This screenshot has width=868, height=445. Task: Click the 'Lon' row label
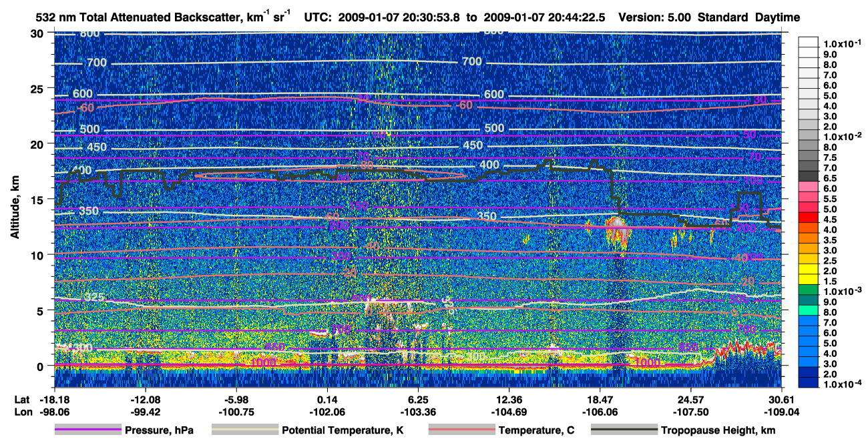(x=22, y=412)
